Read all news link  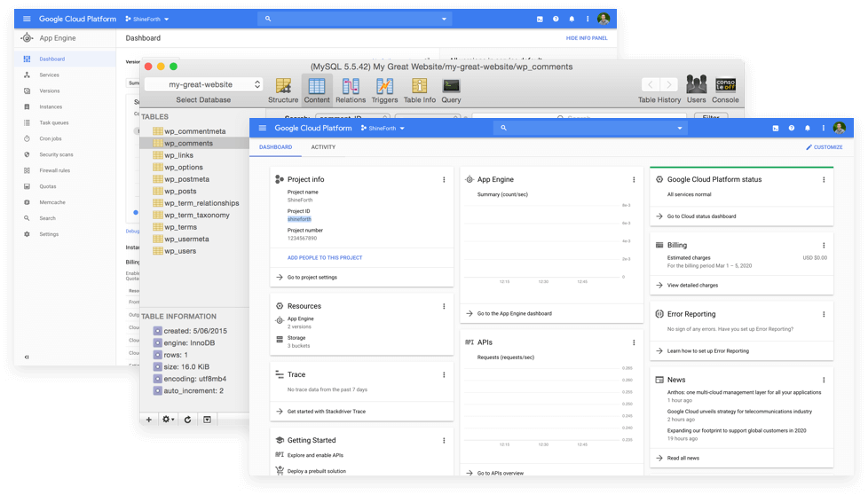pos(683,458)
